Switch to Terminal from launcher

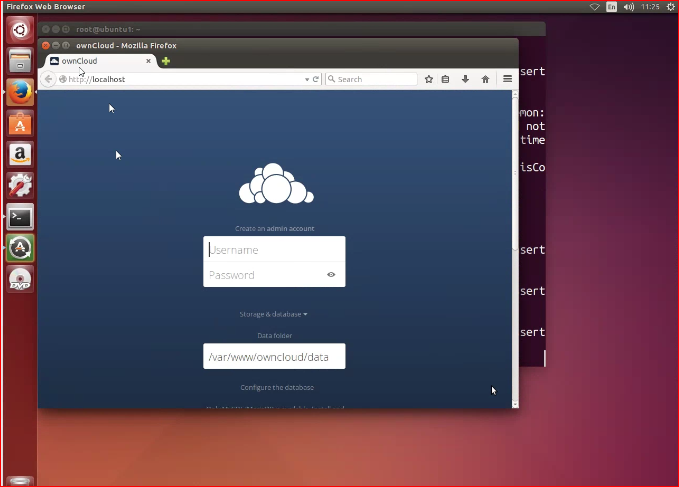coord(20,217)
